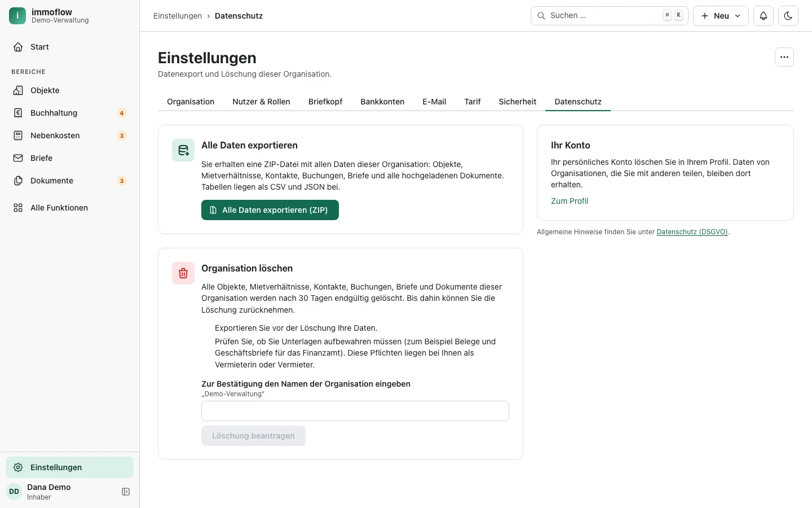Open Buchhaltung section
812x508 pixels.
coord(70,113)
